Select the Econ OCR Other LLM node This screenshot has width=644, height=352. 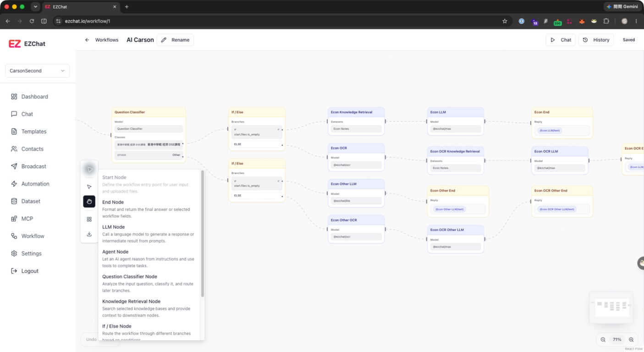[456, 239]
